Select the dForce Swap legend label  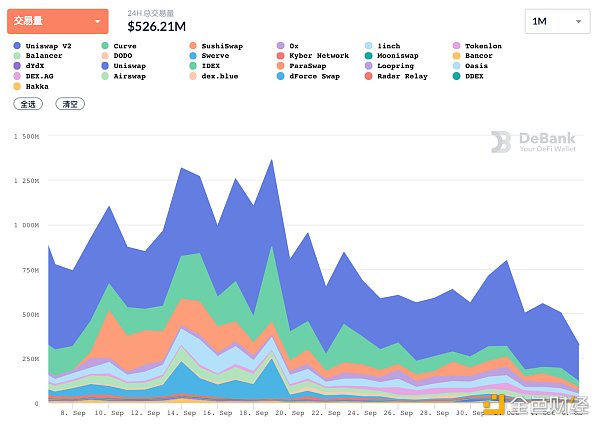[315, 76]
